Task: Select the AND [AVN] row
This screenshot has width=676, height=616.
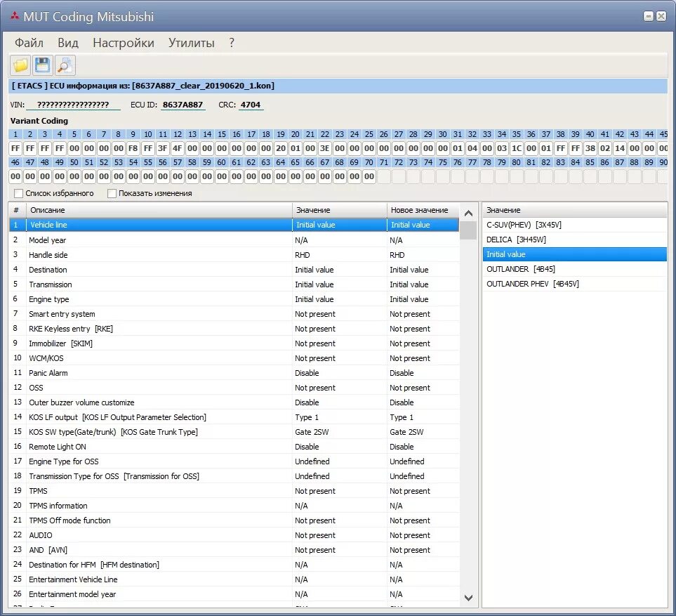Action: (x=234, y=549)
